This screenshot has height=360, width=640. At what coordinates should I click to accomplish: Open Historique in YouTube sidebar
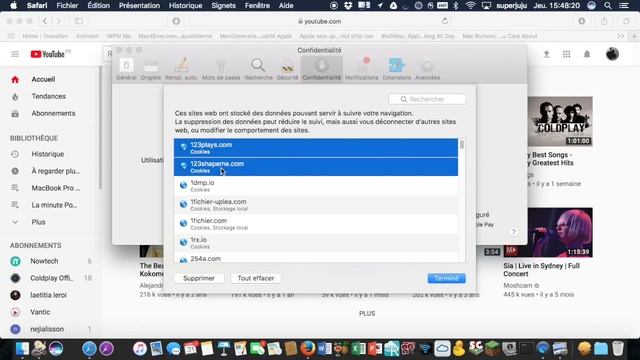coord(49,154)
